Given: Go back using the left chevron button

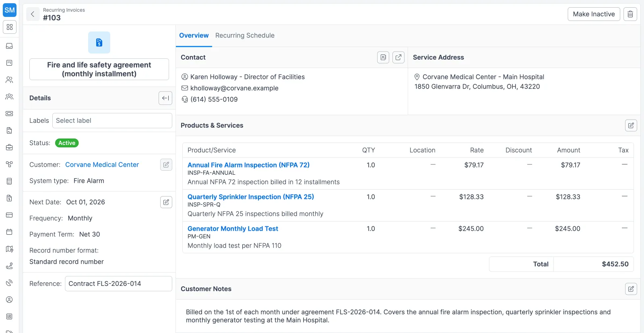Looking at the screenshot, I should click(33, 14).
